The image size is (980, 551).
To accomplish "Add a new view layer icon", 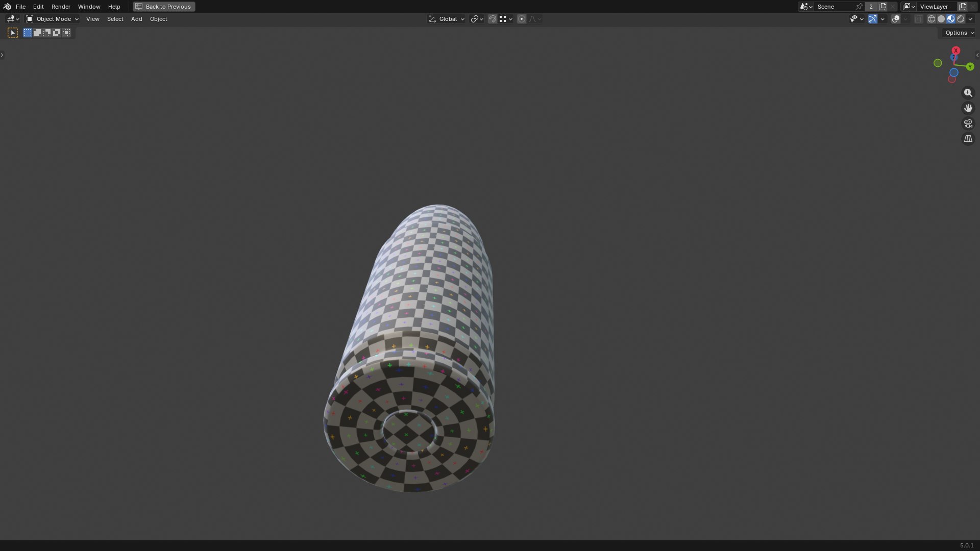I will 963,7.
